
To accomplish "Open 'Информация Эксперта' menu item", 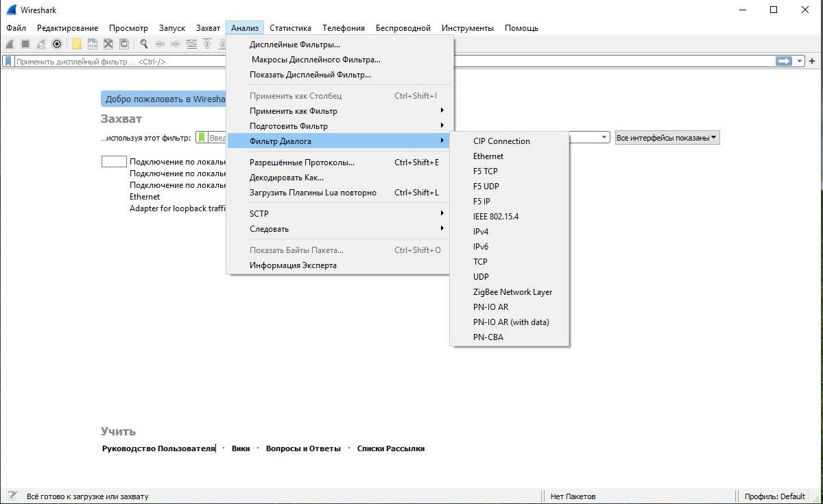I will pos(339,265).
